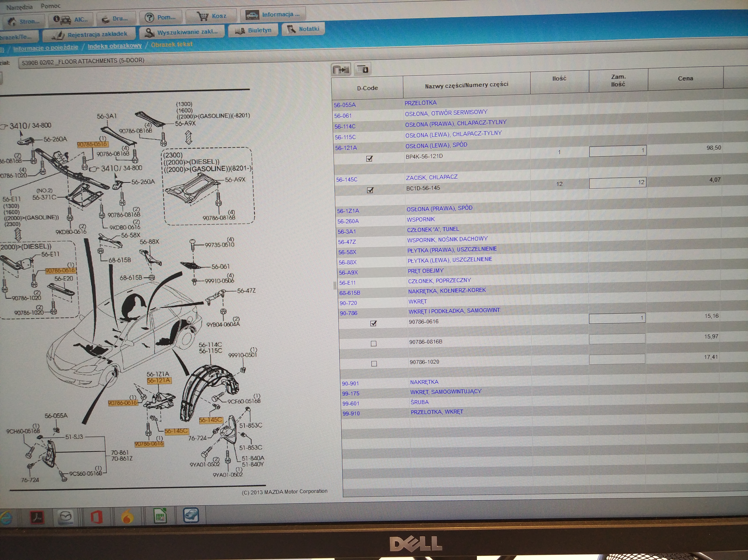Open Notatki notes button
The image size is (748, 560).
click(303, 29)
